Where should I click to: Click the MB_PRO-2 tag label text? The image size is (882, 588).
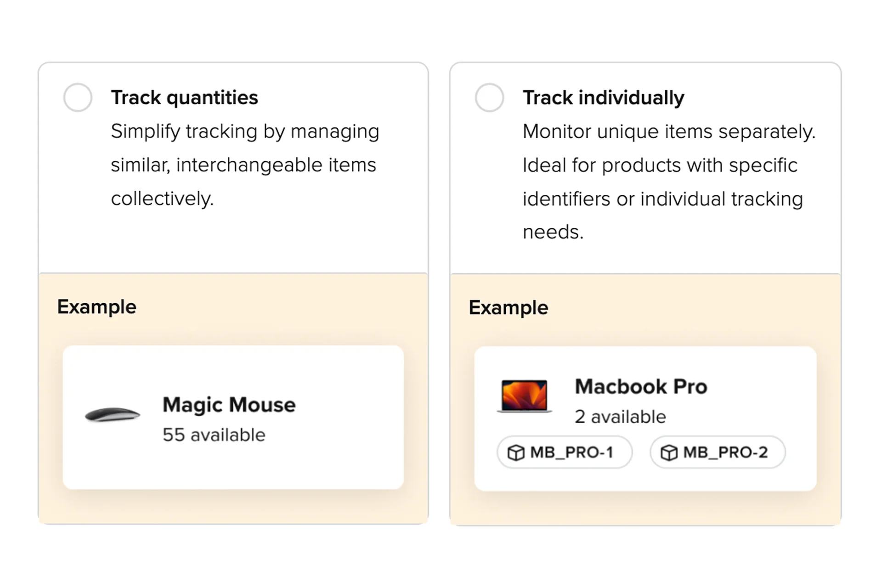coord(725,452)
